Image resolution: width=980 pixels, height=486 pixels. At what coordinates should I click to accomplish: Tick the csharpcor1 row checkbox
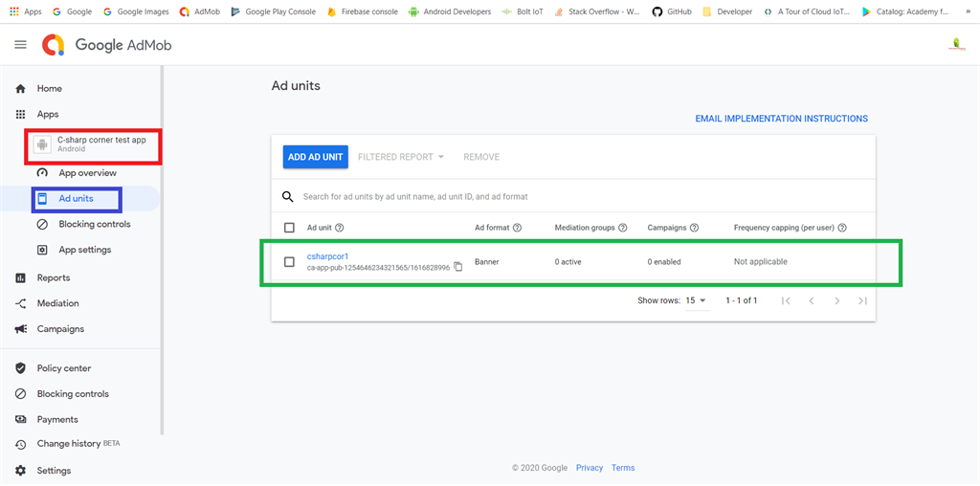(x=289, y=262)
